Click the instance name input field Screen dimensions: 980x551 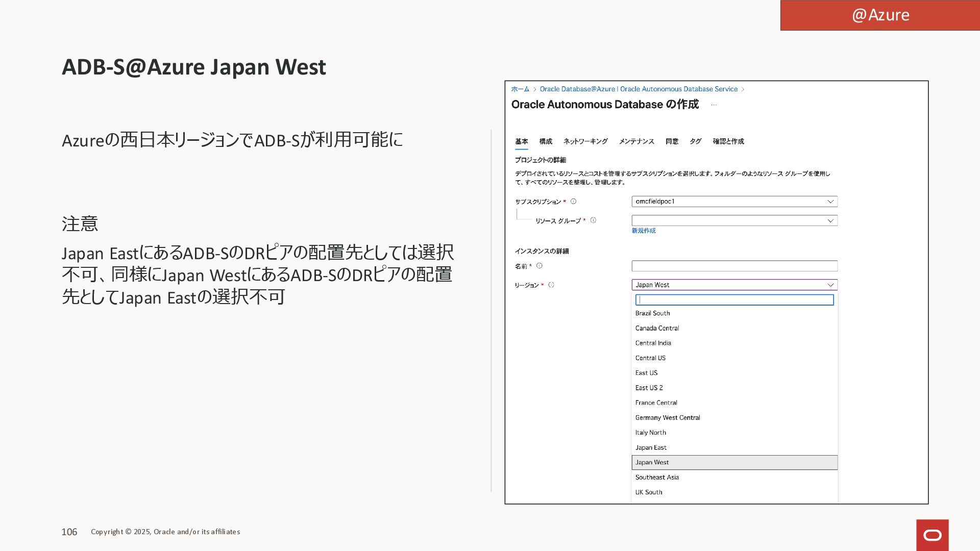click(x=734, y=266)
